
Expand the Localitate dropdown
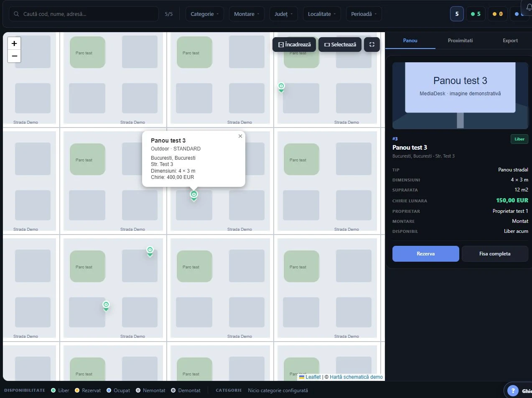(x=322, y=14)
